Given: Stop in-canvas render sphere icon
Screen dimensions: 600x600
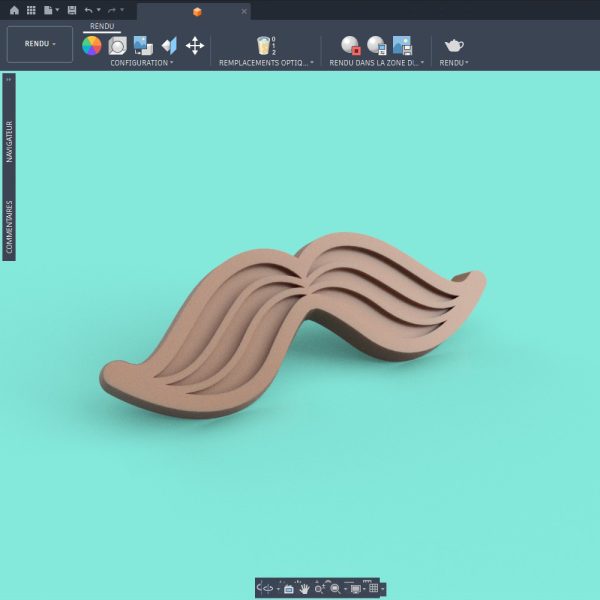Looking at the screenshot, I should pyautogui.click(x=351, y=45).
